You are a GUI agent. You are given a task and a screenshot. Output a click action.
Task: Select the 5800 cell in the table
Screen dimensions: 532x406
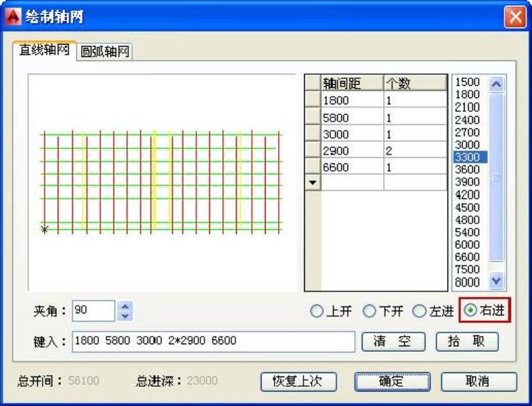tap(352, 117)
